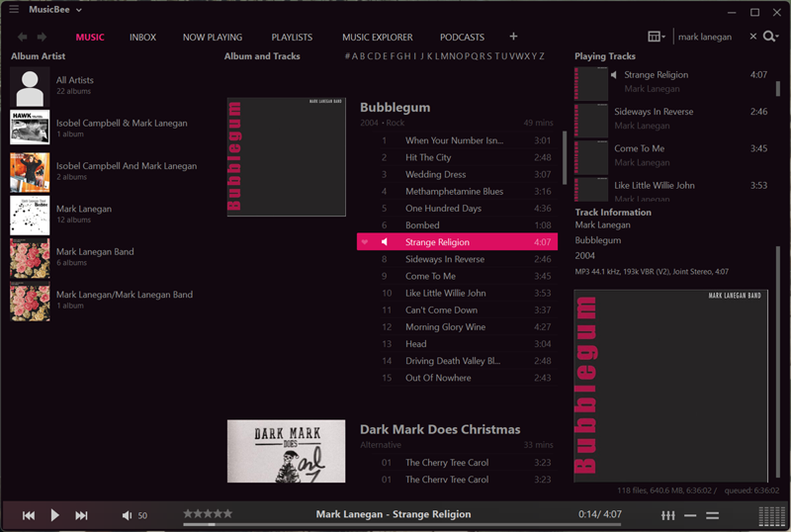The width and height of the screenshot is (791, 532).
Task: Click the Album and Tracks panel header
Action: (262, 56)
